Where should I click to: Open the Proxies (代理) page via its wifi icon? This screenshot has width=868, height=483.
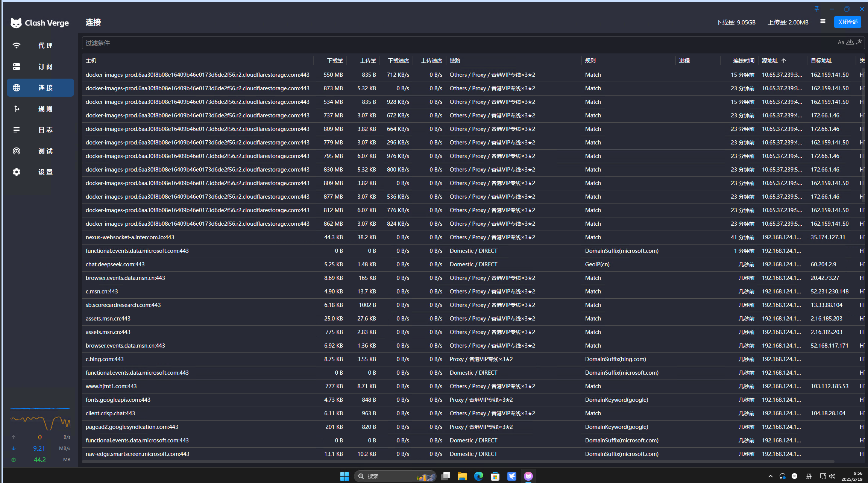click(x=17, y=46)
